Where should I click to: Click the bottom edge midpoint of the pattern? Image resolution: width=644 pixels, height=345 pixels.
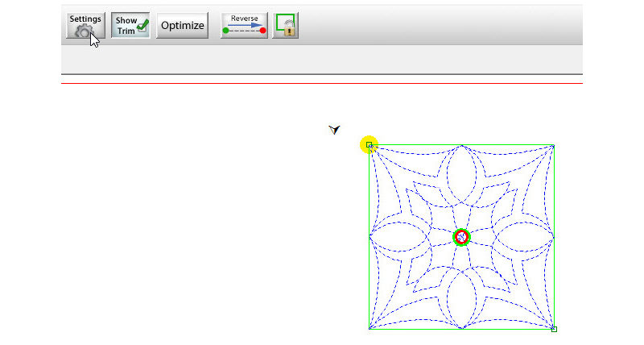[461, 328]
